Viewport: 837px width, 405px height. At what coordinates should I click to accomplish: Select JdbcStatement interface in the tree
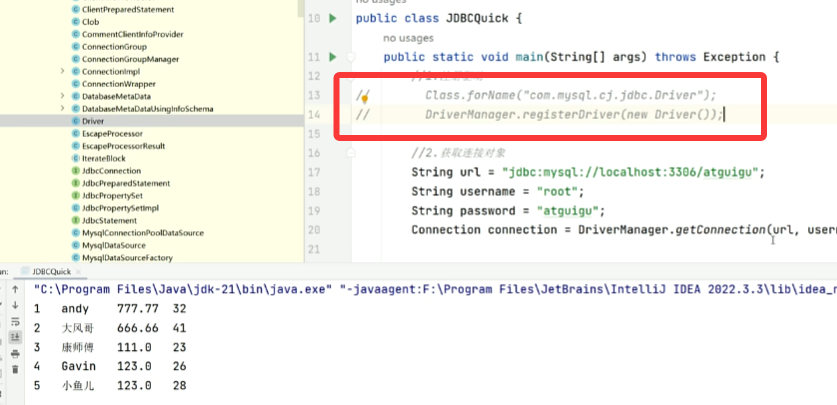(109, 220)
